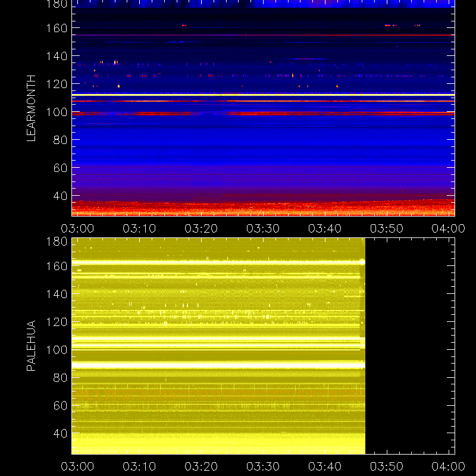Screen dimensions: 476x476
Task: Choose the 03:30 time label of the Palehua plot
Action: tap(263, 466)
